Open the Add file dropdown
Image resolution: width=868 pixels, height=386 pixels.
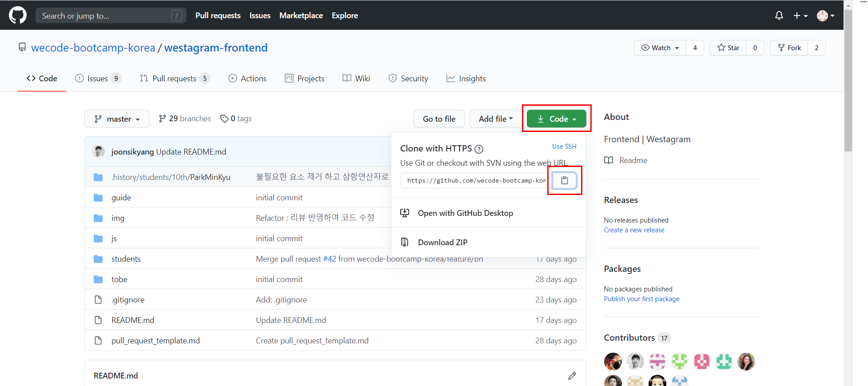[496, 119]
